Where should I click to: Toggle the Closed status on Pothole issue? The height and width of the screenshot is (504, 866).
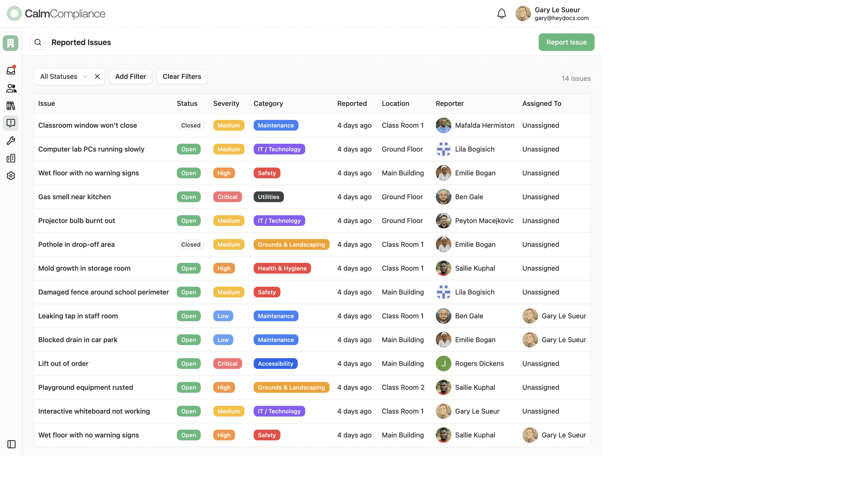click(190, 244)
